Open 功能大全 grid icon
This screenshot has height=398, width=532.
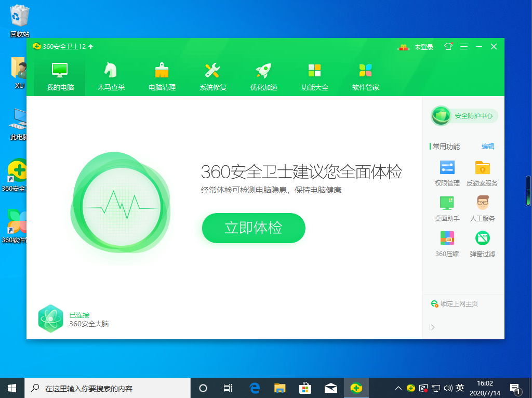coord(314,76)
